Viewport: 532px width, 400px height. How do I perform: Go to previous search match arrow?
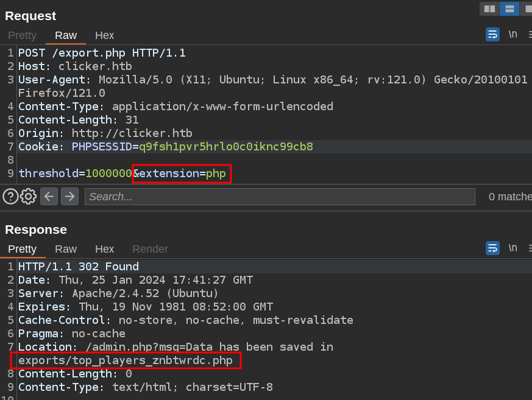coord(49,196)
